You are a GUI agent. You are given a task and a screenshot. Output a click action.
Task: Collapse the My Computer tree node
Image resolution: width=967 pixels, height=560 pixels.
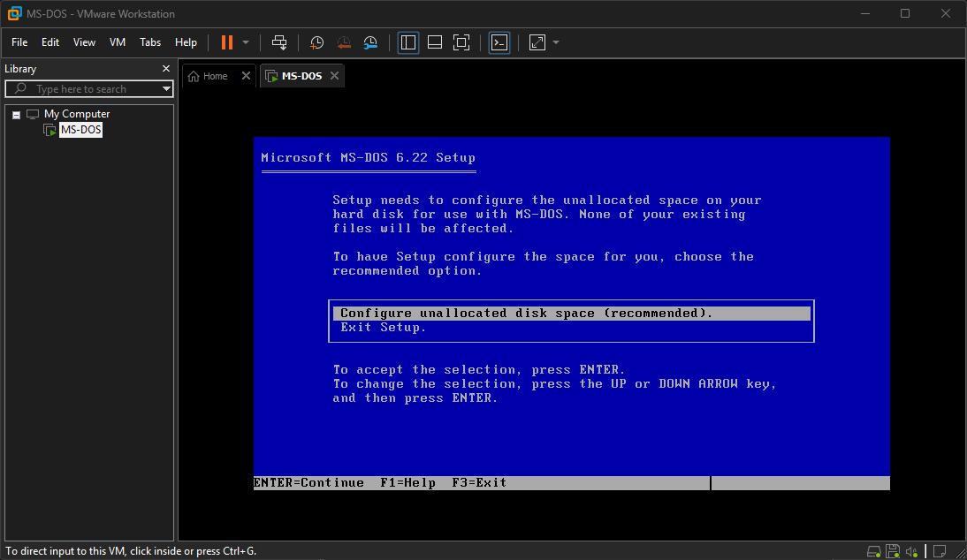pyautogui.click(x=16, y=114)
